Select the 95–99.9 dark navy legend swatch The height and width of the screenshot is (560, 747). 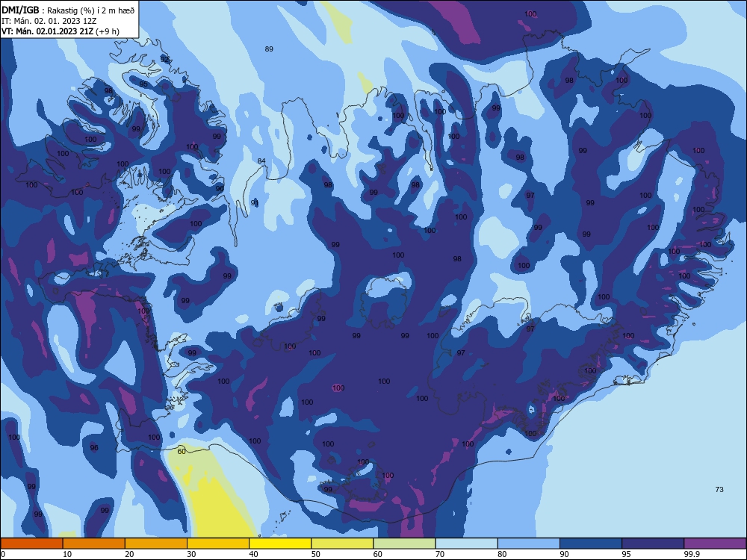click(x=653, y=544)
